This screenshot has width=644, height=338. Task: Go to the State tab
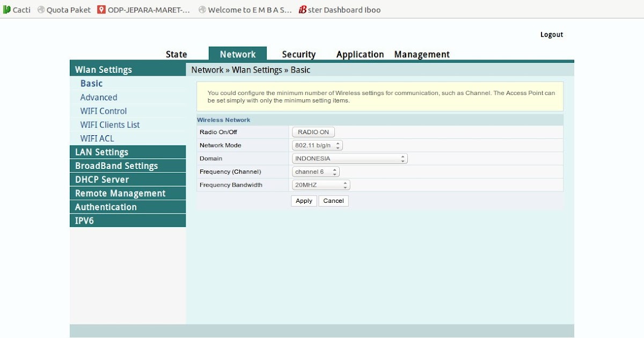tap(176, 54)
